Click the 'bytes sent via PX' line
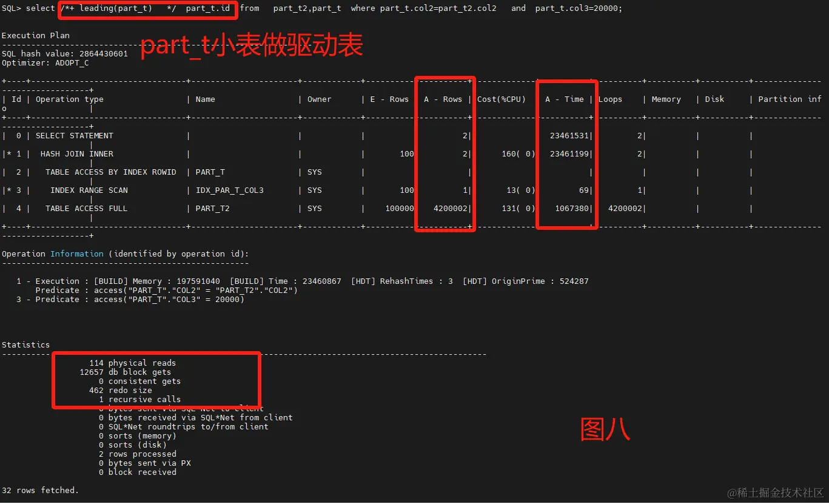The width and height of the screenshot is (829, 504). pyautogui.click(x=145, y=463)
